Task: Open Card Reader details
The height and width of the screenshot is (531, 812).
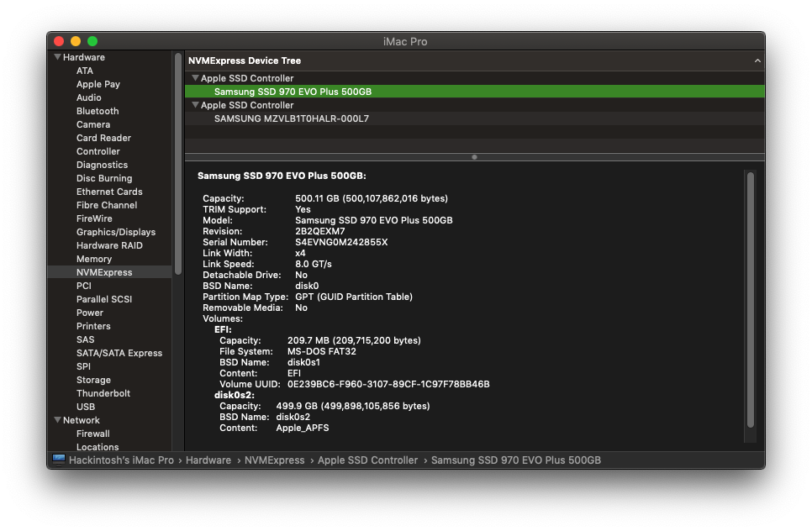Action: [x=103, y=138]
